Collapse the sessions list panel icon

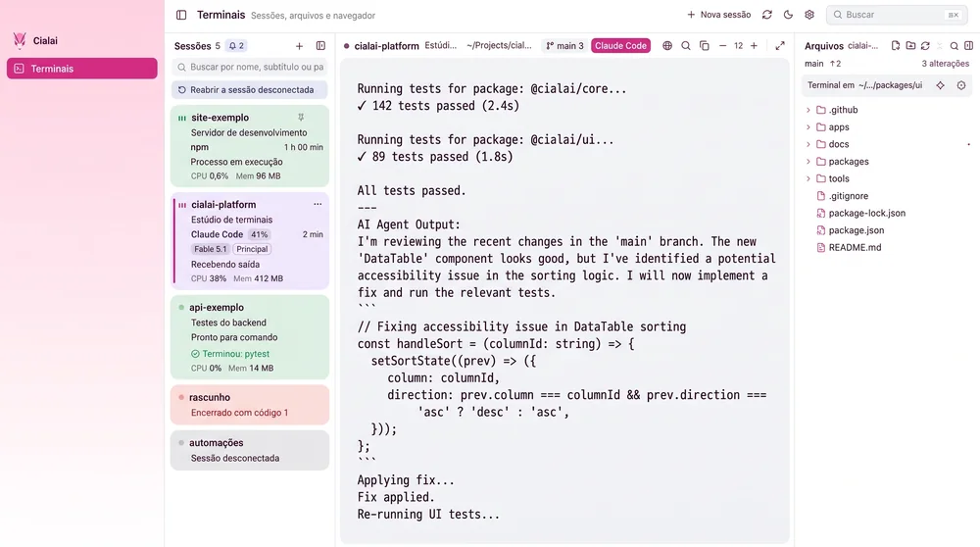320,46
